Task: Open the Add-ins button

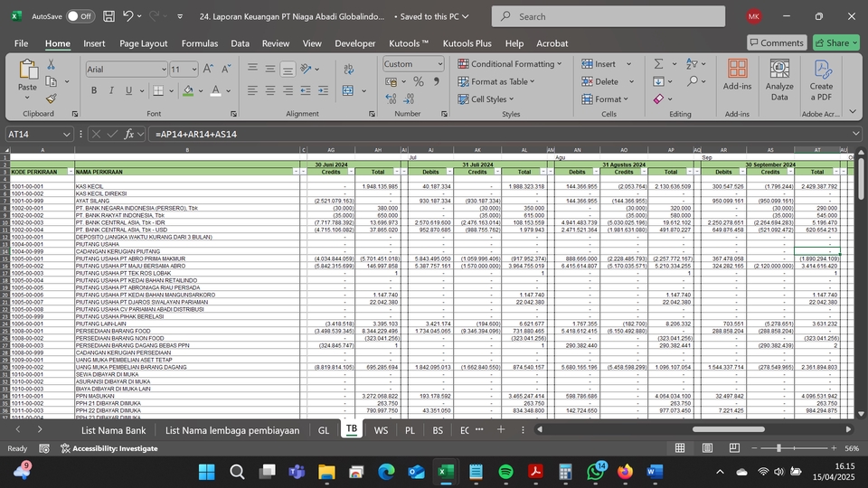Action: tap(737, 75)
